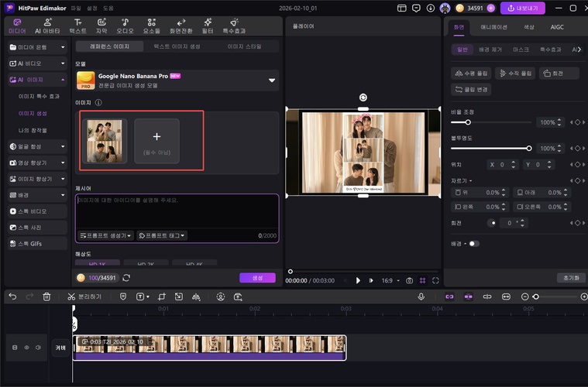Click the purple 생성 generate button
This screenshot has width=588, height=387.
[257, 278]
